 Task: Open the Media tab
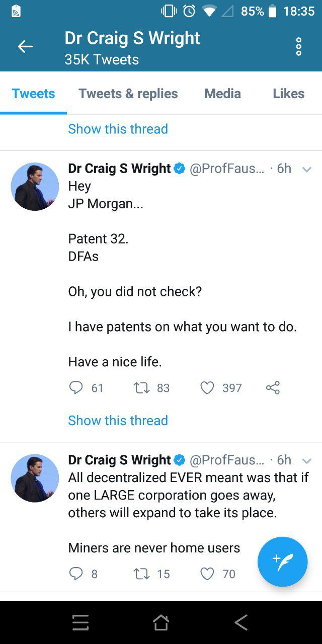click(222, 94)
